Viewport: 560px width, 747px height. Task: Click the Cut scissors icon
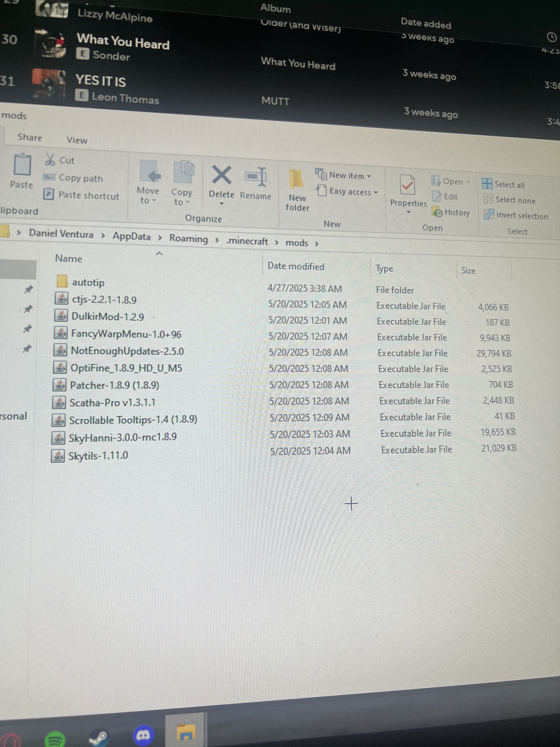(x=50, y=159)
